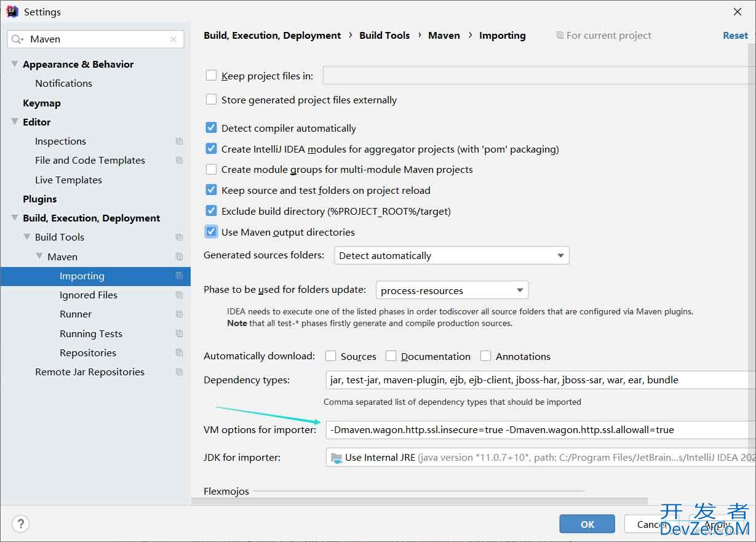
Task: Select Notifications in settings tree
Action: 63,83
